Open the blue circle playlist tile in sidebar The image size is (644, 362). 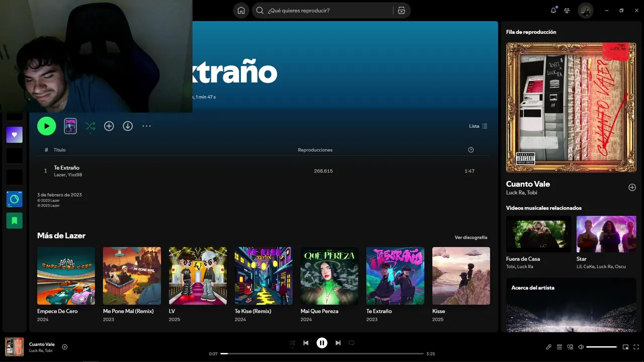coord(15,199)
